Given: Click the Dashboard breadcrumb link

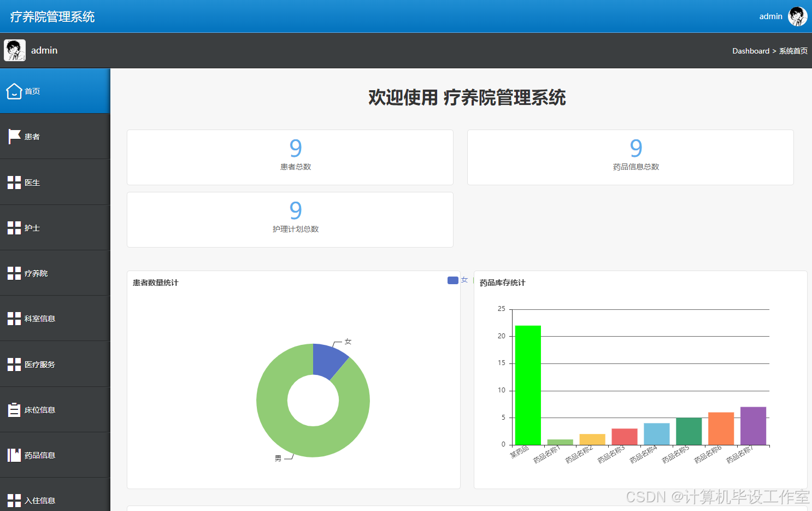Looking at the screenshot, I should [x=751, y=51].
